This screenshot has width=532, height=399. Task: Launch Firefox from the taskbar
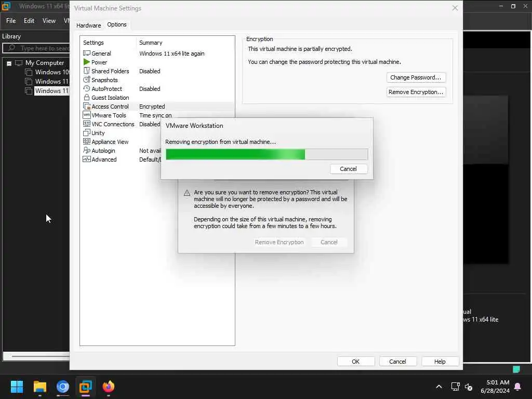point(109,387)
